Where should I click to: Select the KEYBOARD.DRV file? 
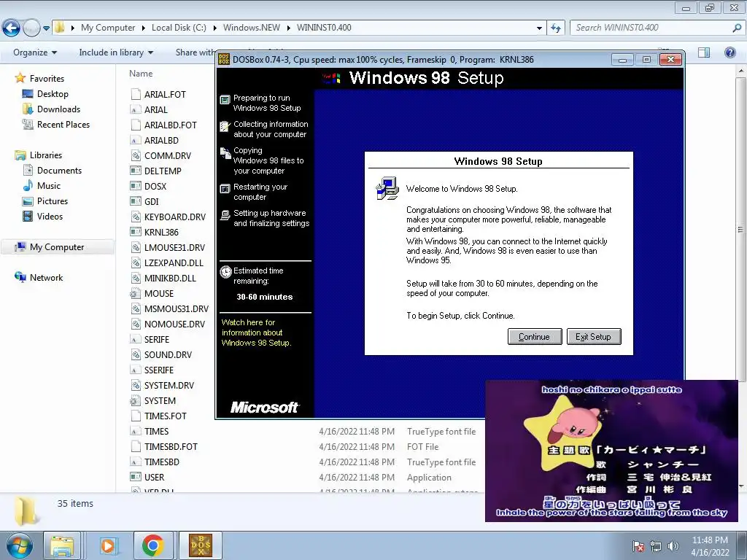pos(175,217)
